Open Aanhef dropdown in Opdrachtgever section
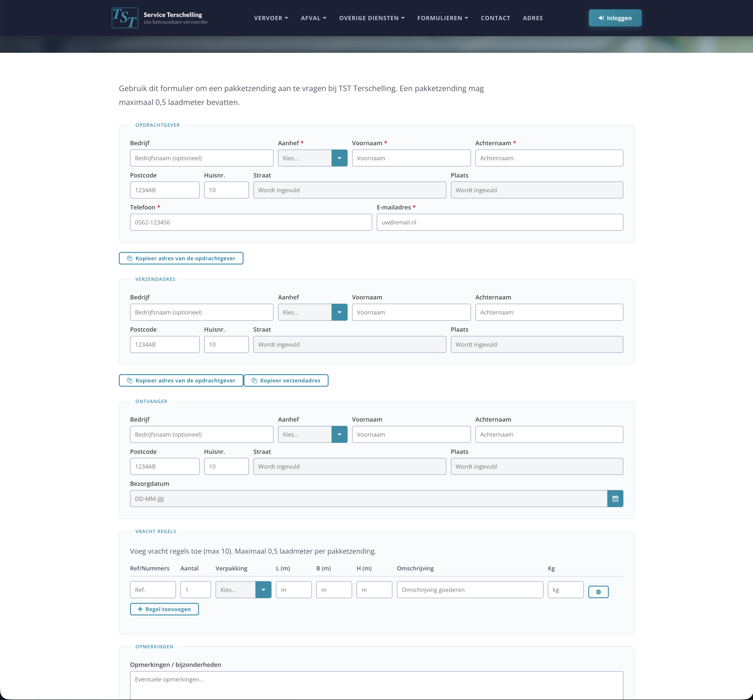This screenshot has width=753, height=700. (312, 158)
